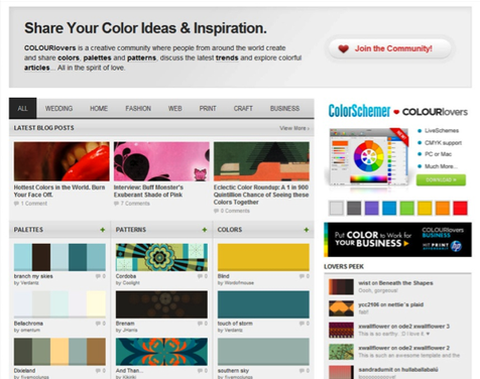Open the pink Buff Monster blog thumbnail
Screen dimensions: 480x379
tap(162, 161)
